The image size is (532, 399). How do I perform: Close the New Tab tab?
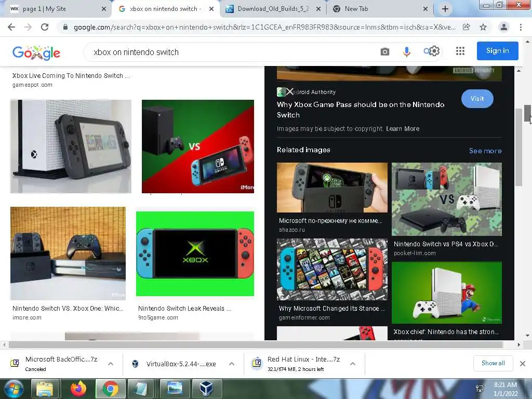pyautogui.click(x=425, y=9)
